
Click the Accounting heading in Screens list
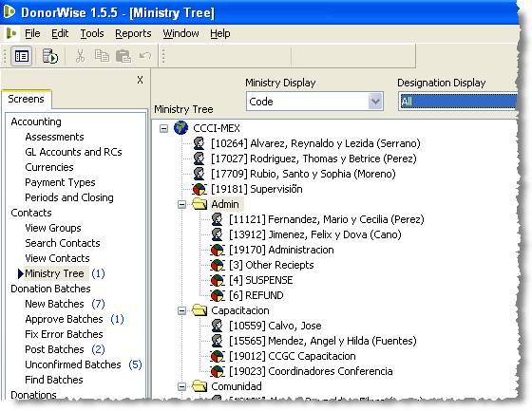[x=36, y=121]
